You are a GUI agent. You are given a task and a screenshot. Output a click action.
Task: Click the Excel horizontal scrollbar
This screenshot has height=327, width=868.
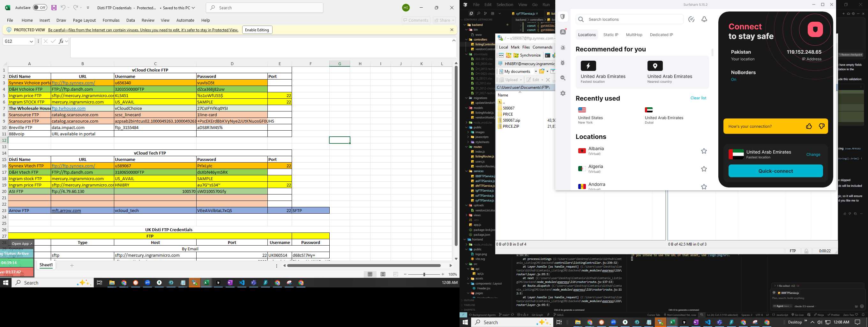tap(364, 266)
